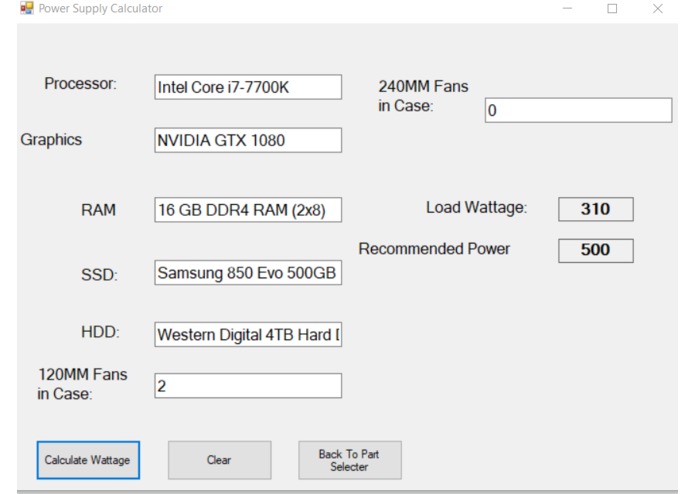Focus the 120MM Fans in Case field
Screen dimensions: 695x494
pyautogui.click(x=248, y=385)
